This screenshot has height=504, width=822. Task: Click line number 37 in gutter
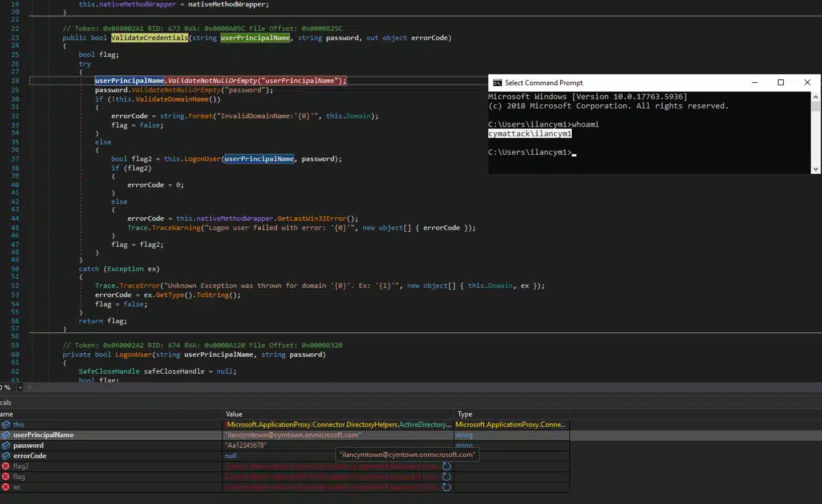[x=15, y=159]
